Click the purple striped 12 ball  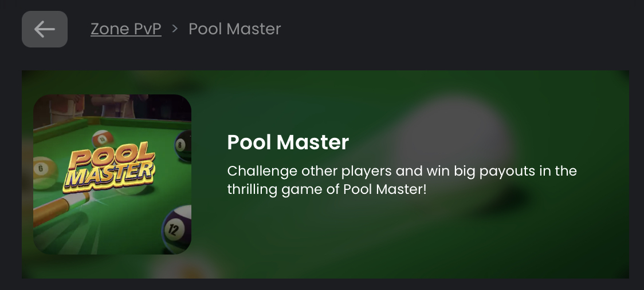(178, 228)
